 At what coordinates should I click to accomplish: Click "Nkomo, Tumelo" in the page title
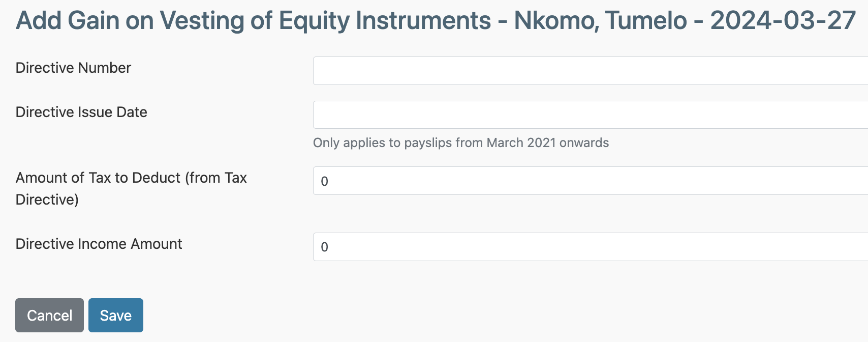pos(600,20)
